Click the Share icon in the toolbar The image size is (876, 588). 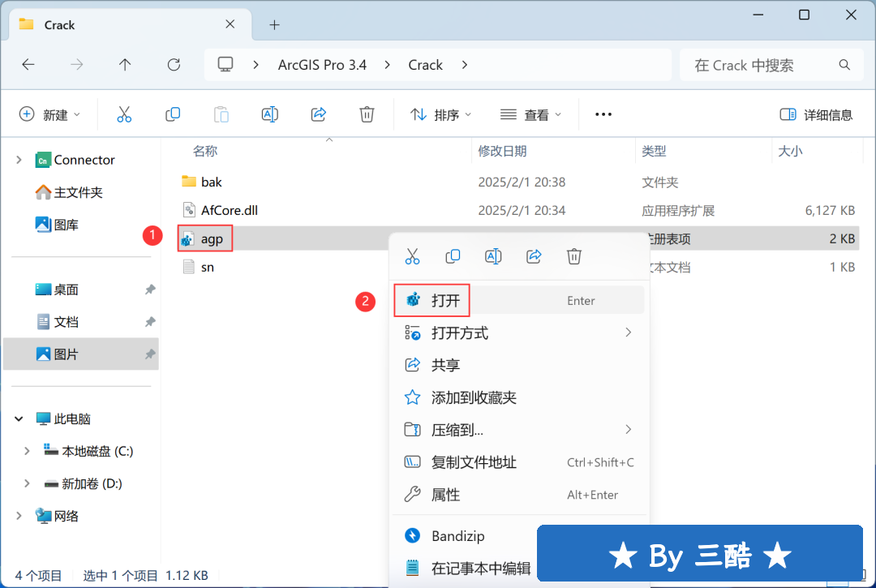(319, 114)
